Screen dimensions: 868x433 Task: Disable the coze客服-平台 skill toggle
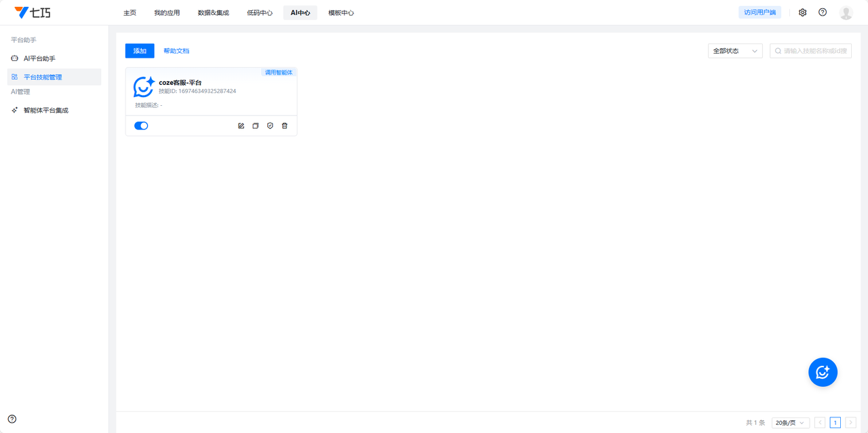pos(141,126)
